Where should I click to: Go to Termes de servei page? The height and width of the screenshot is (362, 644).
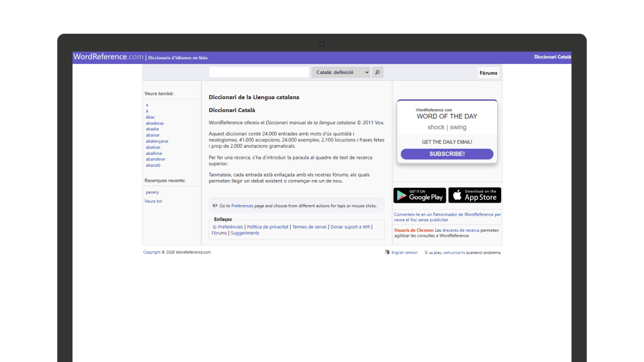309,227
